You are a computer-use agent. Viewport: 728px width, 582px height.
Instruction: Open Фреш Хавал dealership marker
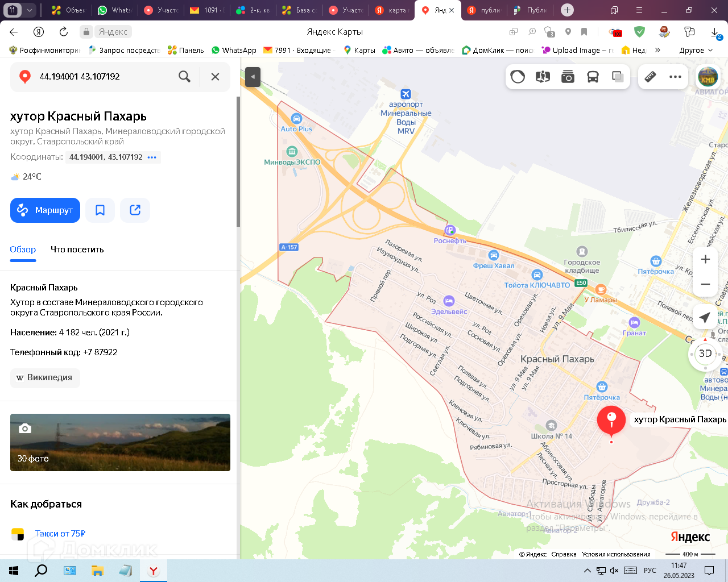(x=494, y=255)
